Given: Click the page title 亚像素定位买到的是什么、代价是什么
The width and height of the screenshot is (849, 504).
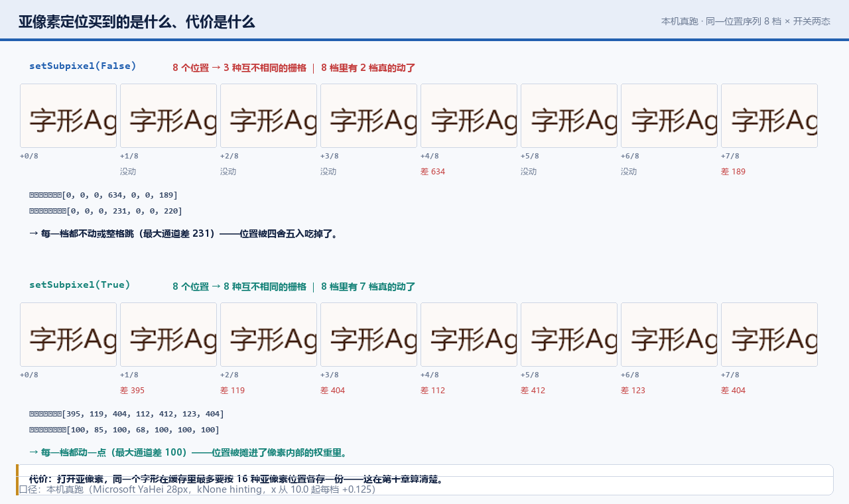Looking at the screenshot, I should (137, 21).
